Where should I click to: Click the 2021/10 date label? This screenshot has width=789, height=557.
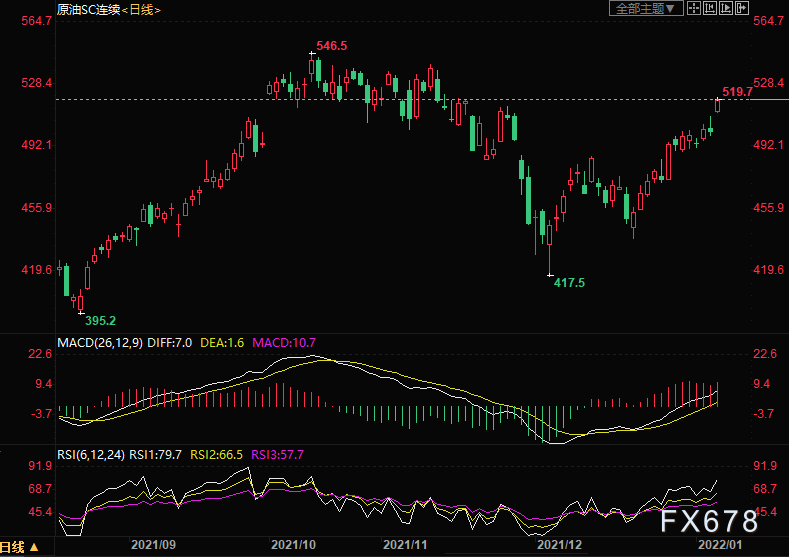pyautogui.click(x=293, y=545)
